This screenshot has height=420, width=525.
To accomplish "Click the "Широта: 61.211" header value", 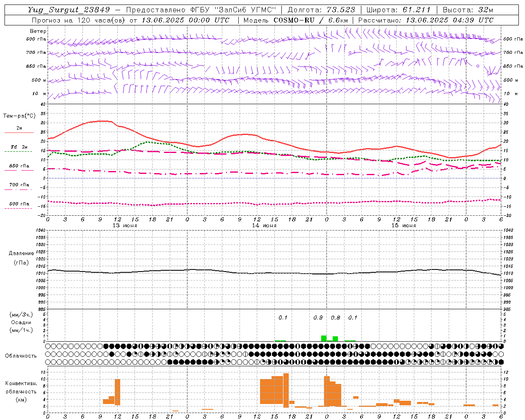I will click(398, 10).
